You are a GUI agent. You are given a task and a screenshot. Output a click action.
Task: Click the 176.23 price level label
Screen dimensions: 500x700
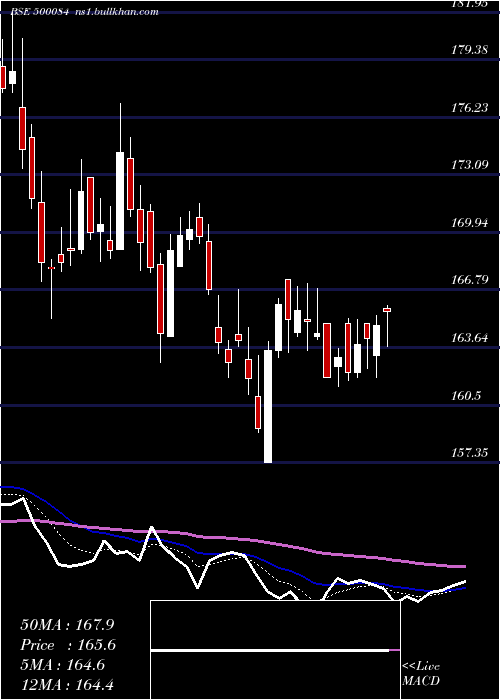[469, 108]
